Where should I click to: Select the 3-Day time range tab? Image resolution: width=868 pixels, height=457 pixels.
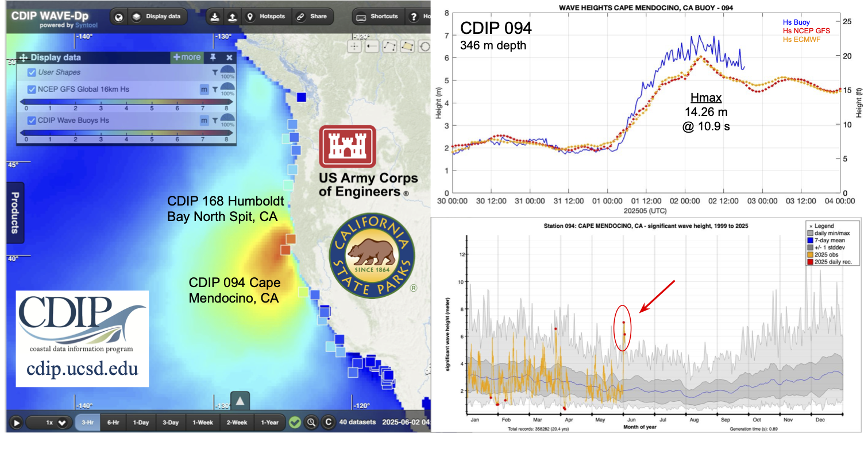pyautogui.click(x=171, y=423)
